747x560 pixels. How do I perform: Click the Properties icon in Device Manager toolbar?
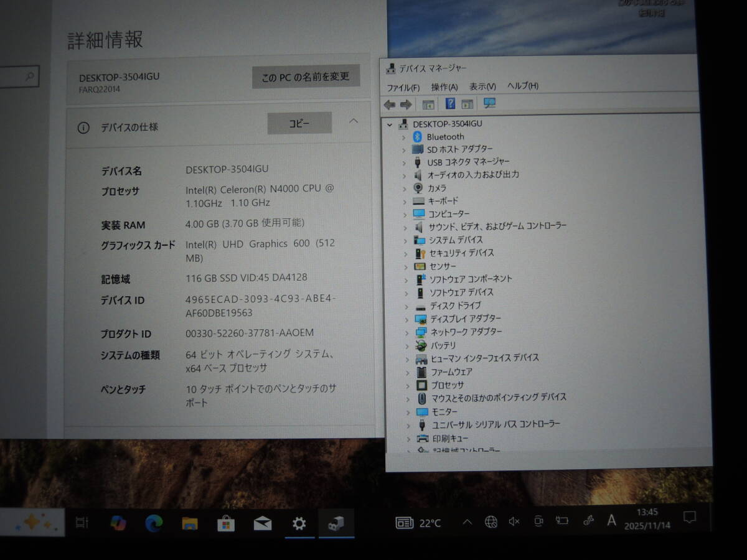[428, 104]
